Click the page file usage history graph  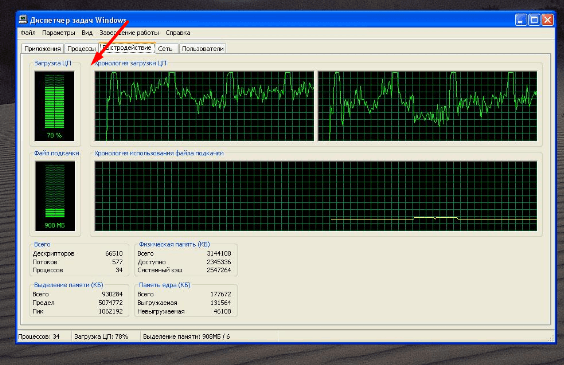(316, 196)
